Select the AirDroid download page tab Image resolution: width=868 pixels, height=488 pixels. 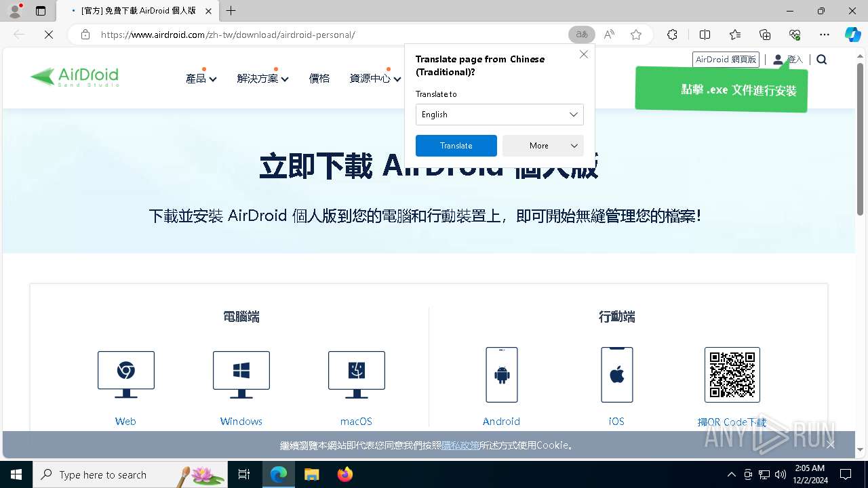[x=138, y=11]
